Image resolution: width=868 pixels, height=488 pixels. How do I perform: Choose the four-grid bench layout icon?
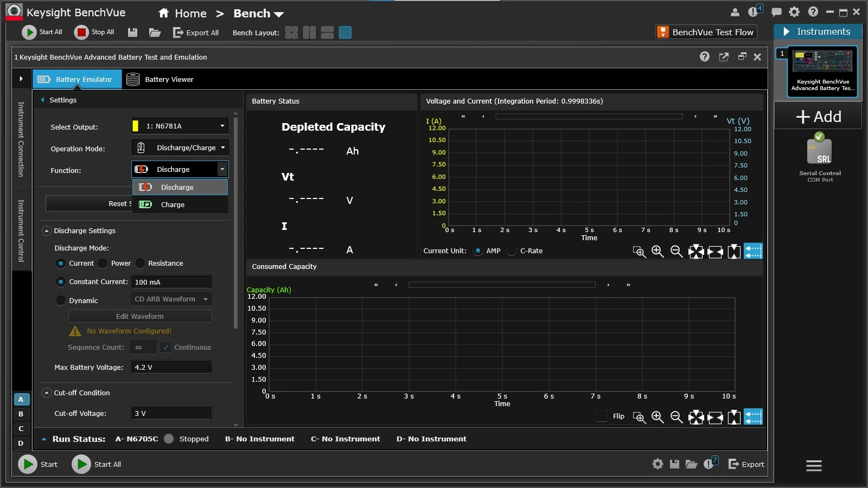291,33
